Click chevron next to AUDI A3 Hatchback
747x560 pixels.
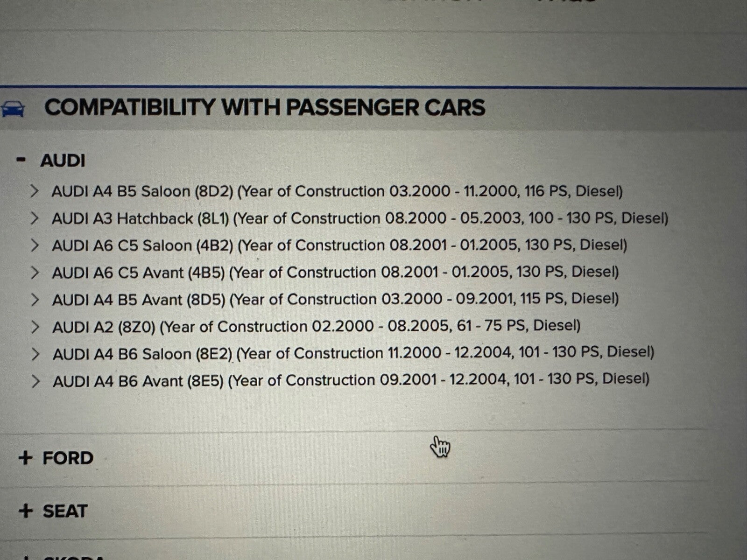click(34, 218)
